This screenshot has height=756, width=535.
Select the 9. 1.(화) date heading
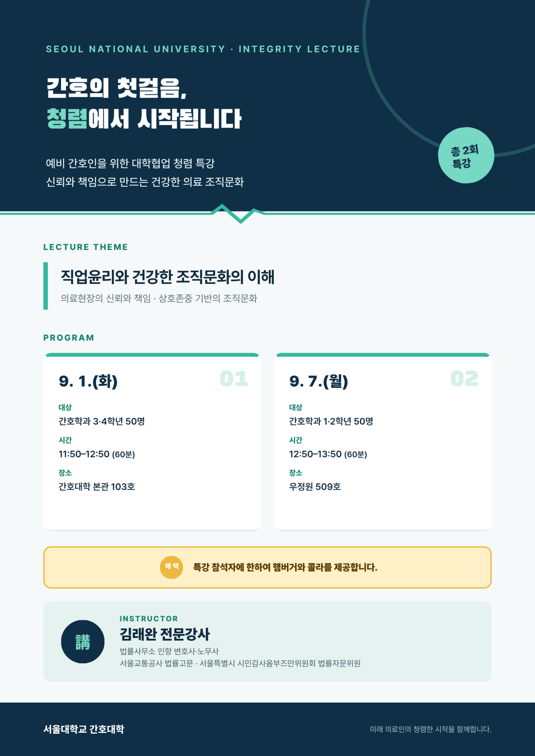88,381
